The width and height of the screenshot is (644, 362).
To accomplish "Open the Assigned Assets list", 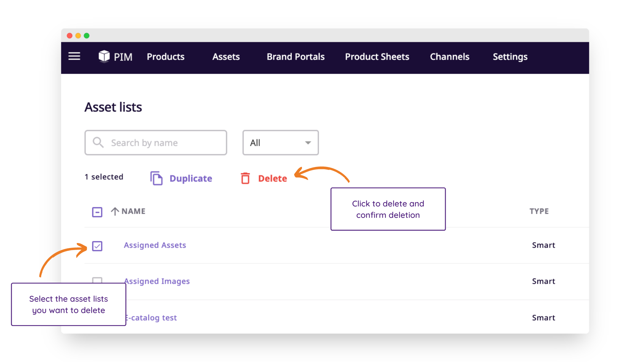I will pos(155,245).
